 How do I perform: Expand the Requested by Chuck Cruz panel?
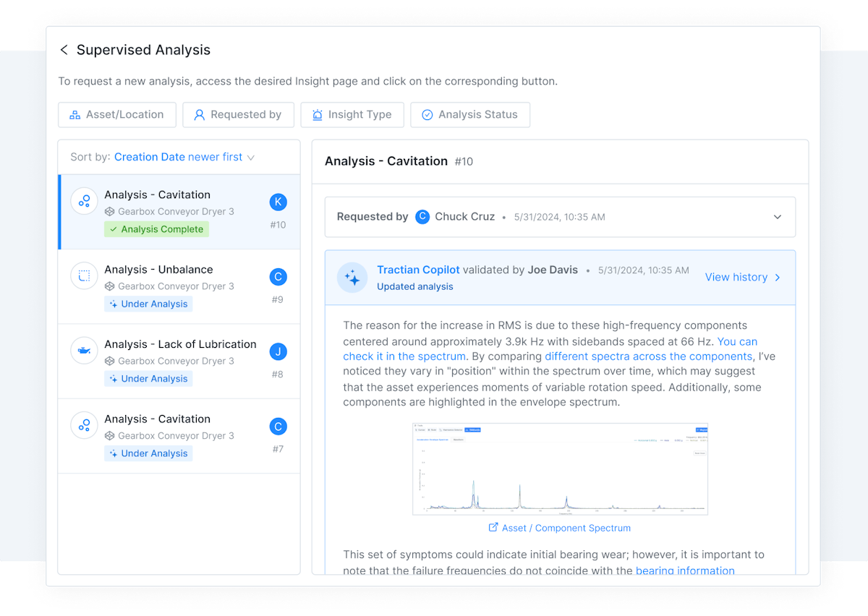coord(777,217)
